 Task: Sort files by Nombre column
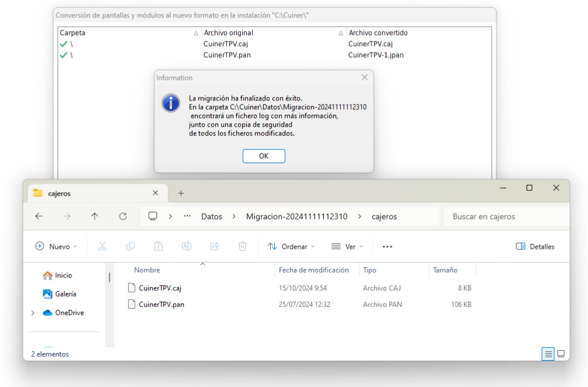coord(147,270)
